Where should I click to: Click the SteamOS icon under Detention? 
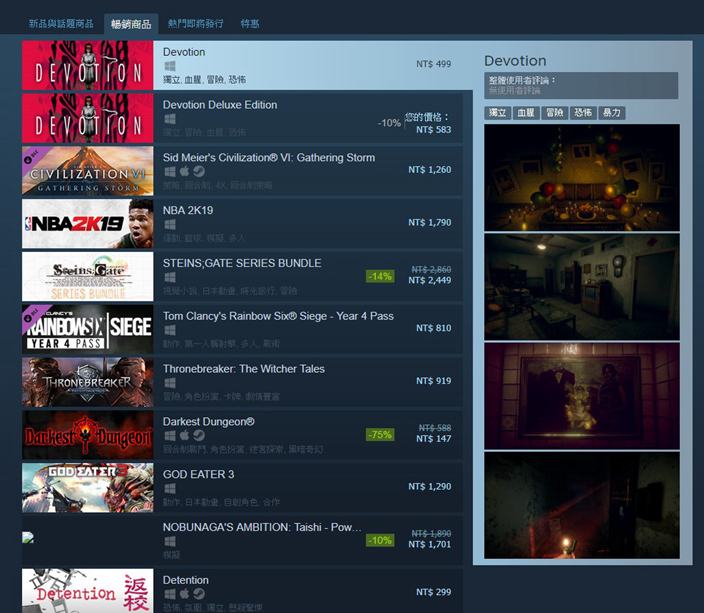[199, 594]
